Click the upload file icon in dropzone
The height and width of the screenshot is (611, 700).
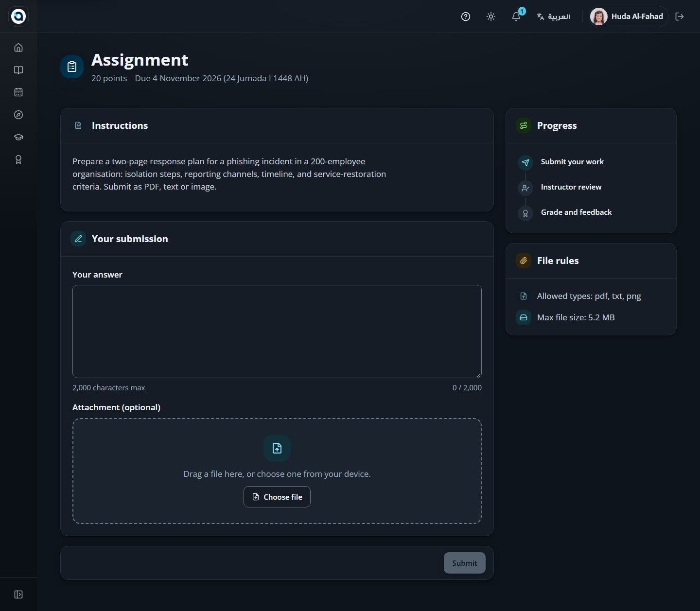pos(277,448)
